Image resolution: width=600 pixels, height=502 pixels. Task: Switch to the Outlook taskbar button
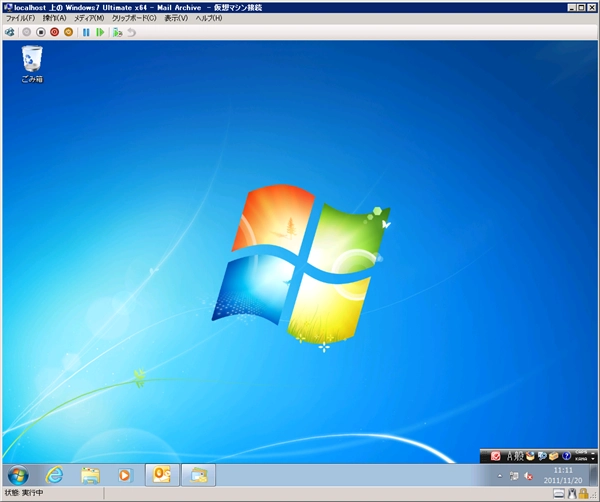pos(162,475)
